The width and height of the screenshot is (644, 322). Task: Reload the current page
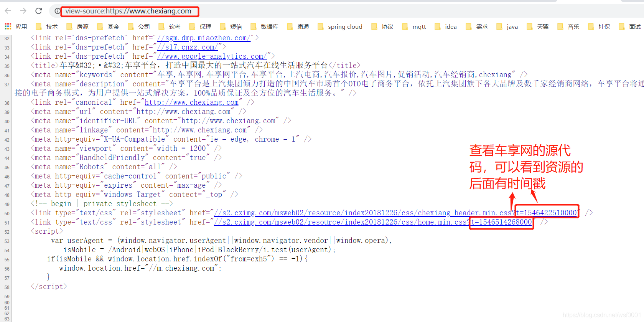click(x=38, y=11)
